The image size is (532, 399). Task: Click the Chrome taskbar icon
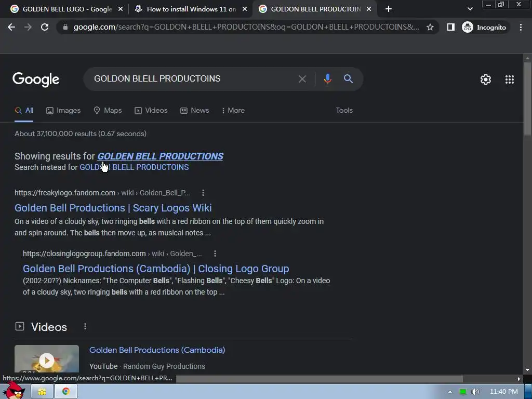(66, 392)
